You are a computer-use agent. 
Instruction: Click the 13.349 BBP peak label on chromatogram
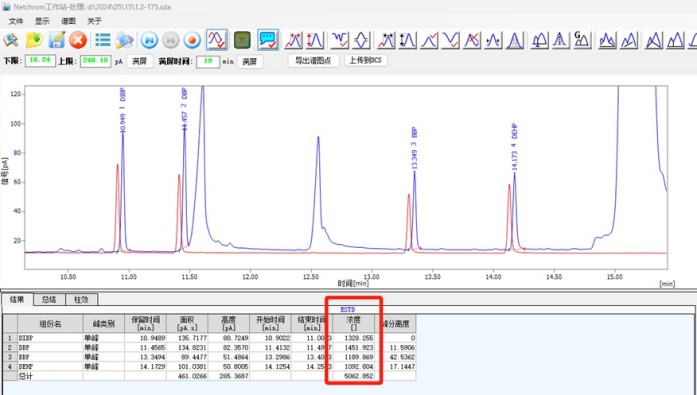[414, 148]
